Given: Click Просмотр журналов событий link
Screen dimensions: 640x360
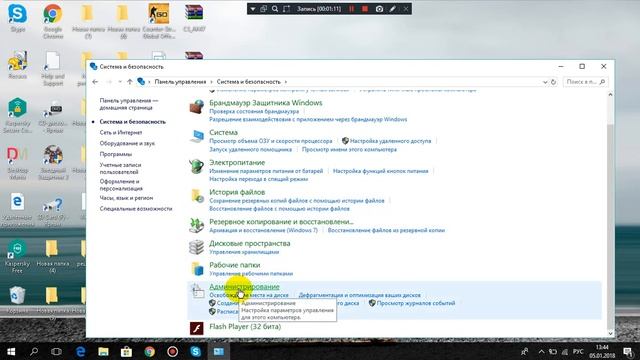Looking at the screenshot, I should pos(416,303).
